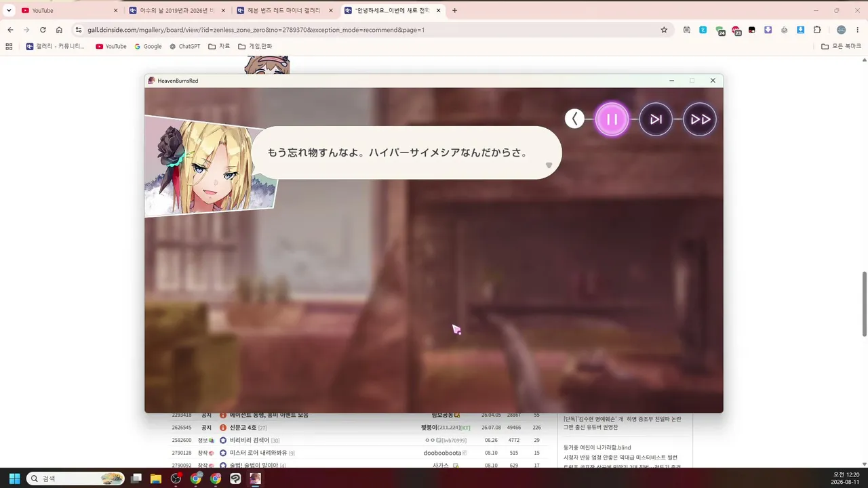Close the 헤븐 번즈 레드 마이너 갤러리 tab
The height and width of the screenshot is (488, 868).
(x=331, y=10)
